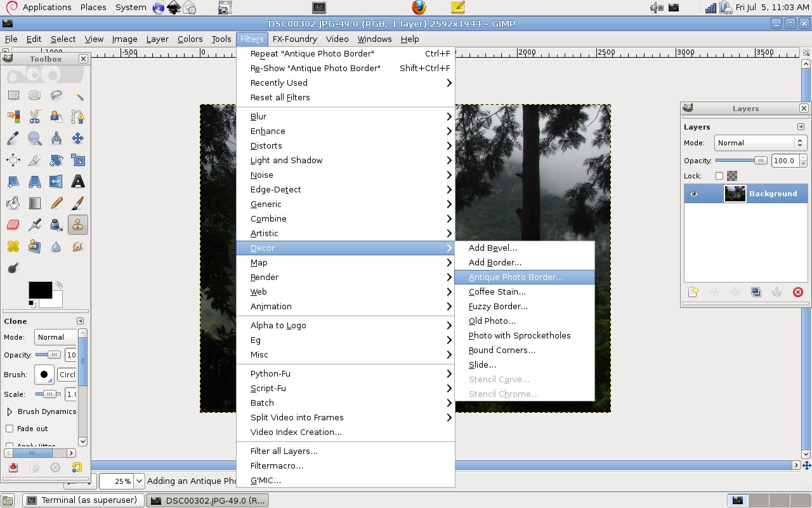Open the FX-Foundry menu
Screen dimensions: 812x508
coord(295,39)
